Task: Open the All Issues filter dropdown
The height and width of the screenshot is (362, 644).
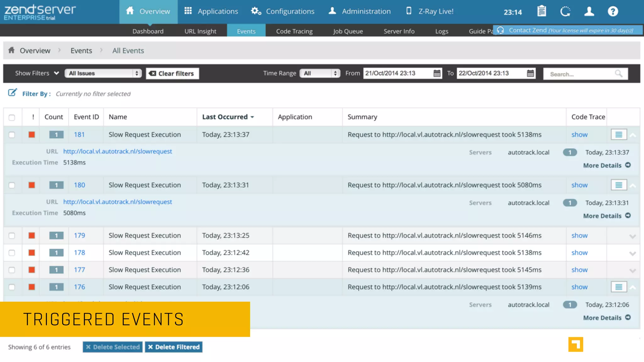Action: [103, 74]
